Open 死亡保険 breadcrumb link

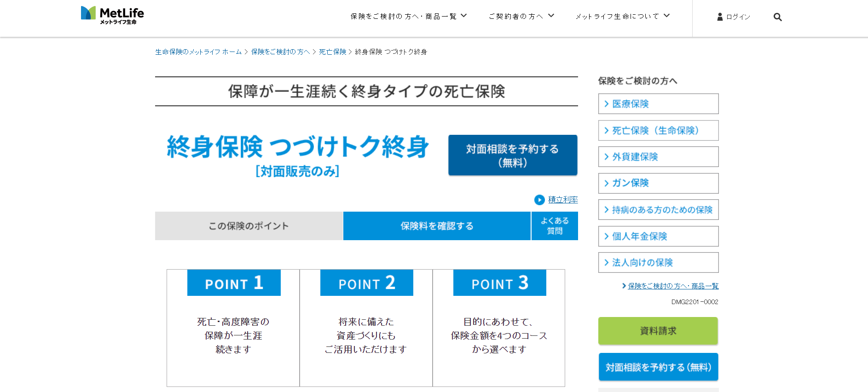point(332,52)
